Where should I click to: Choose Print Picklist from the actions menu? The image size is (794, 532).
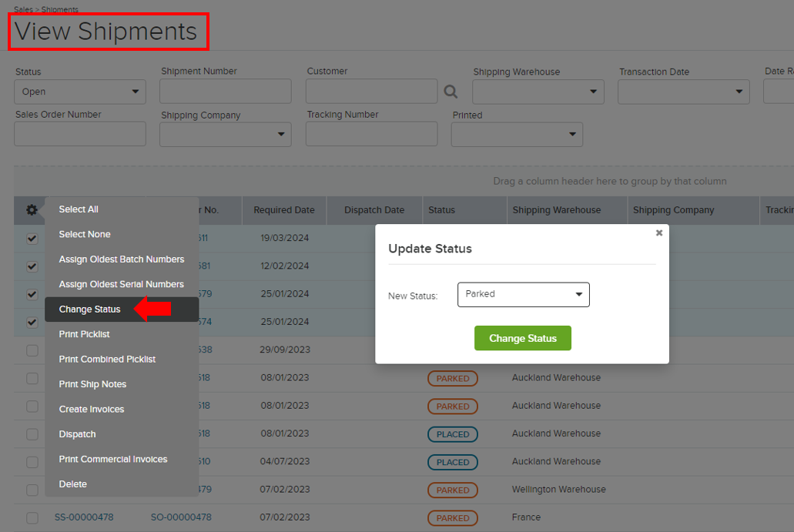pyautogui.click(x=85, y=334)
